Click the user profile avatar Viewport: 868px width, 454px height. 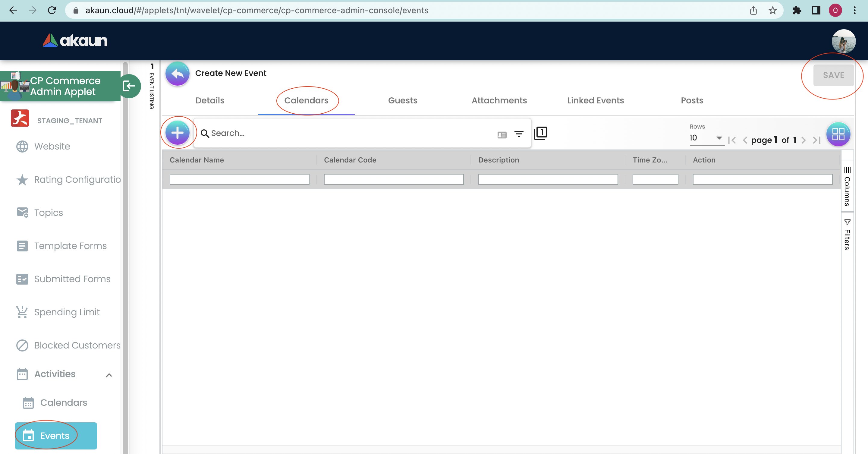point(843,41)
